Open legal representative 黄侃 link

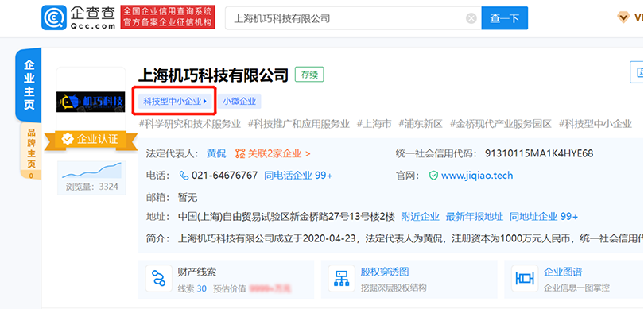pos(216,154)
